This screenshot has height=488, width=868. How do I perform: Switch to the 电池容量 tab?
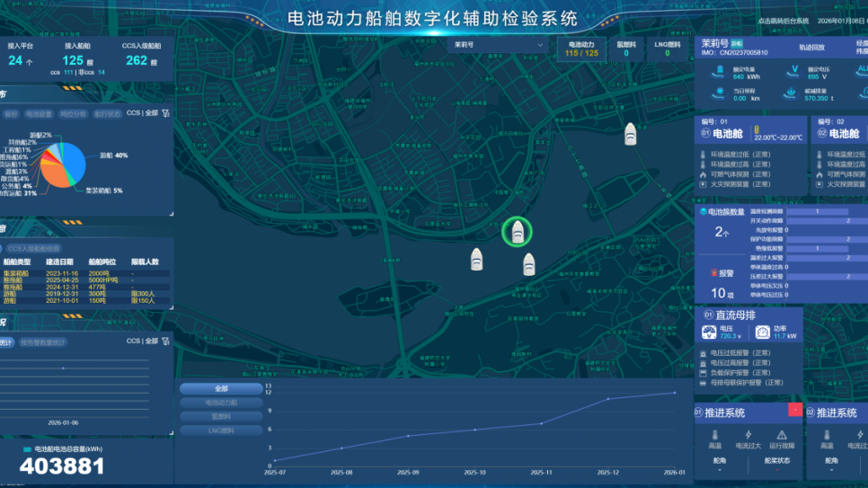(x=39, y=114)
